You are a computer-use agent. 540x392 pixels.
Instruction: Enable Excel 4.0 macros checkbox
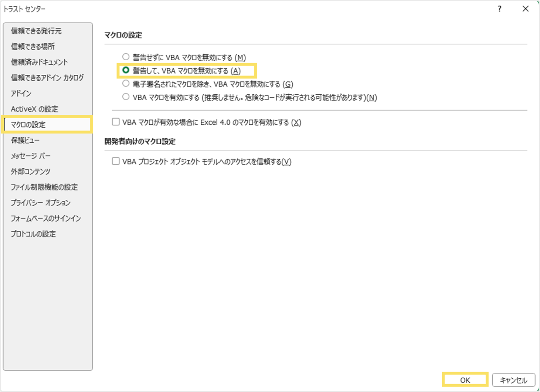pyautogui.click(x=116, y=122)
